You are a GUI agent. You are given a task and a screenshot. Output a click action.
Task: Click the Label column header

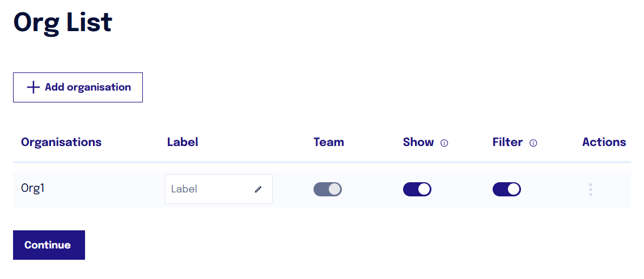(x=183, y=142)
